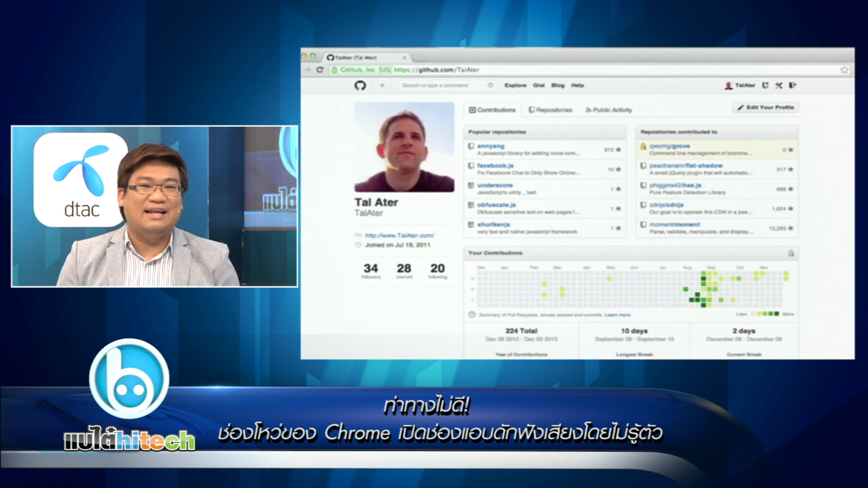
Task: Open the moment/moment repository link
Action: pos(674,224)
